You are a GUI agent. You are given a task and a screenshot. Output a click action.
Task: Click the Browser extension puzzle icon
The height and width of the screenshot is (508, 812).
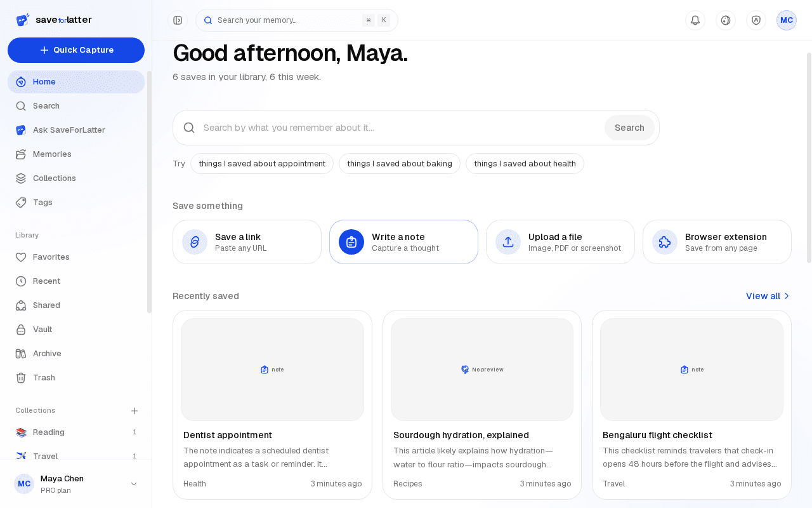tap(665, 242)
